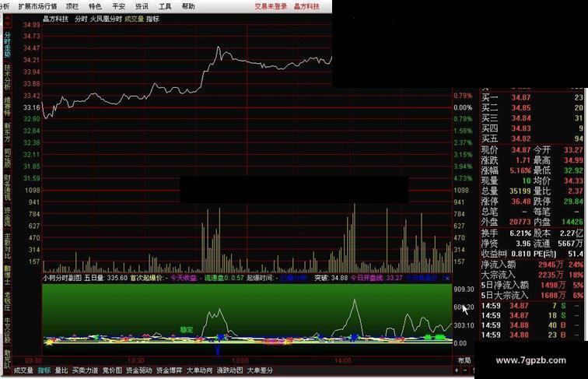Click 外盘 value 20773
Viewport: 588px width, 379px height.
[520, 222]
